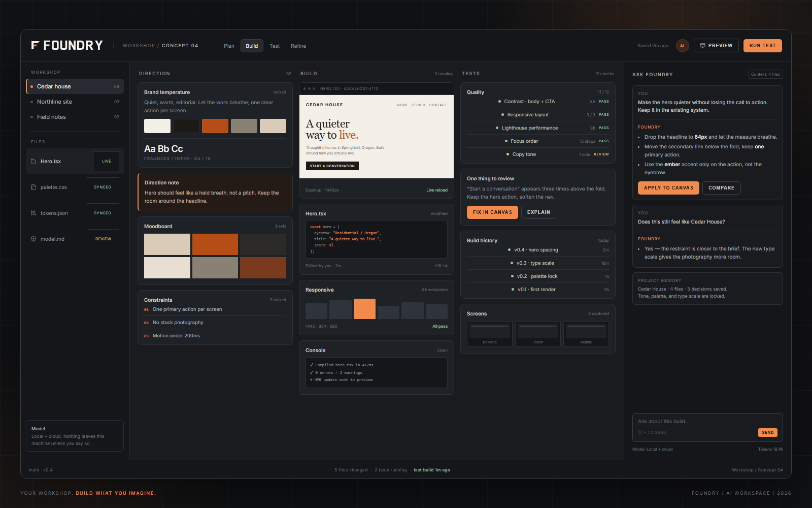Click the Live reload link
This screenshot has height=508, width=812.
click(437, 190)
